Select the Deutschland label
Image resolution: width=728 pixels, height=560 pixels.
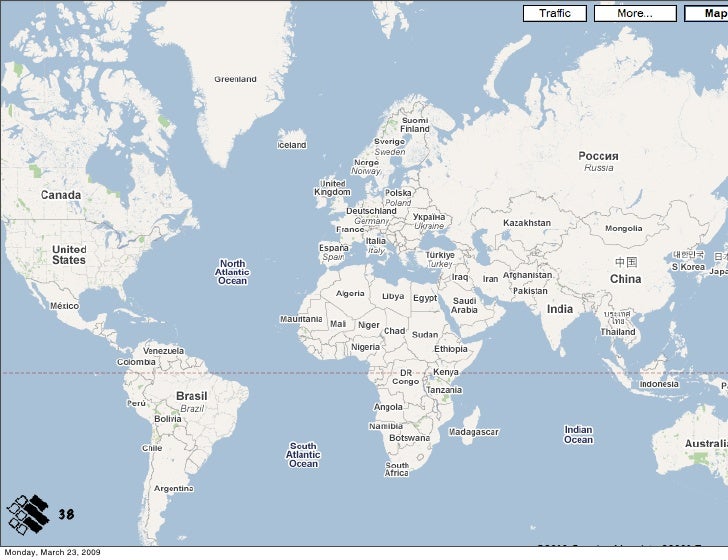click(x=371, y=211)
